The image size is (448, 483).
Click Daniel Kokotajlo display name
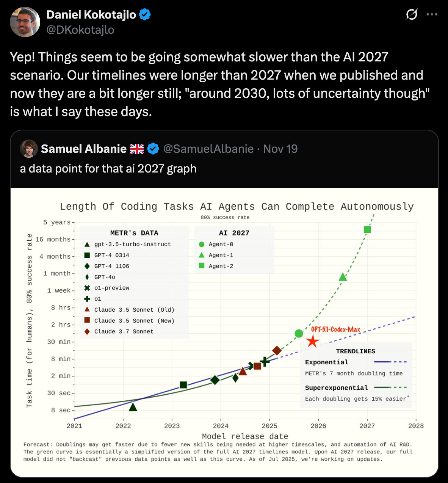tap(91, 15)
